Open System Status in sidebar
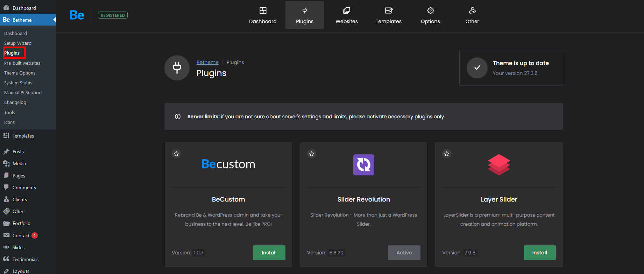Screen dimensions: 644x274 point(18,83)
